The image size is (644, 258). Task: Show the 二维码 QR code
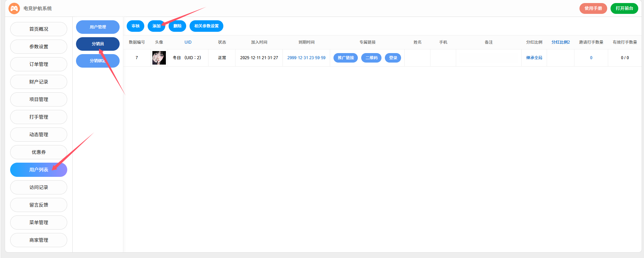coord(371,58)
